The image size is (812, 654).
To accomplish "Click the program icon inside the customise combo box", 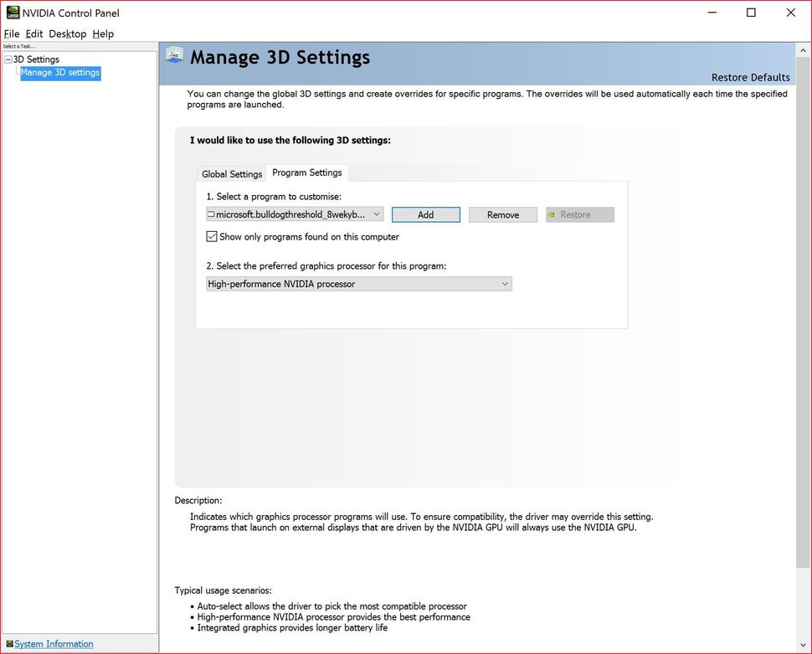I will click(x=212, y=214).
